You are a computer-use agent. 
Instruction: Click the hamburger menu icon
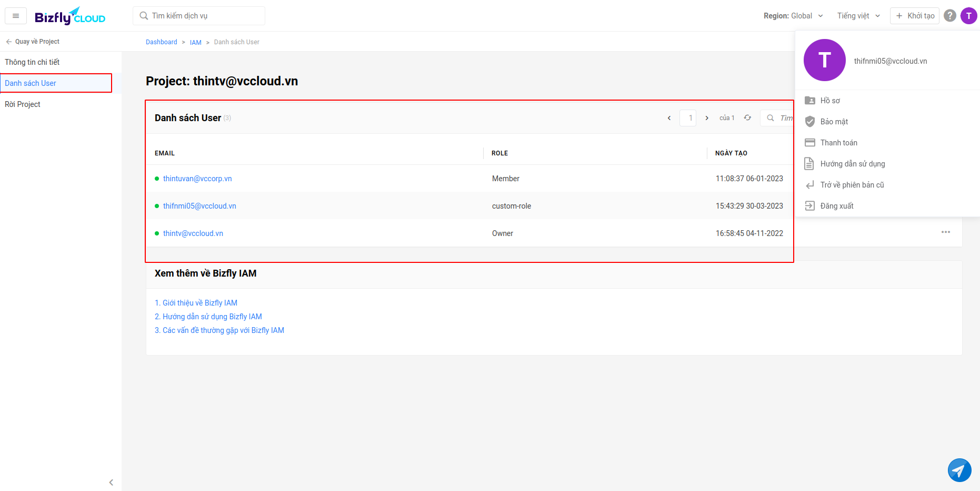(16, 16)
